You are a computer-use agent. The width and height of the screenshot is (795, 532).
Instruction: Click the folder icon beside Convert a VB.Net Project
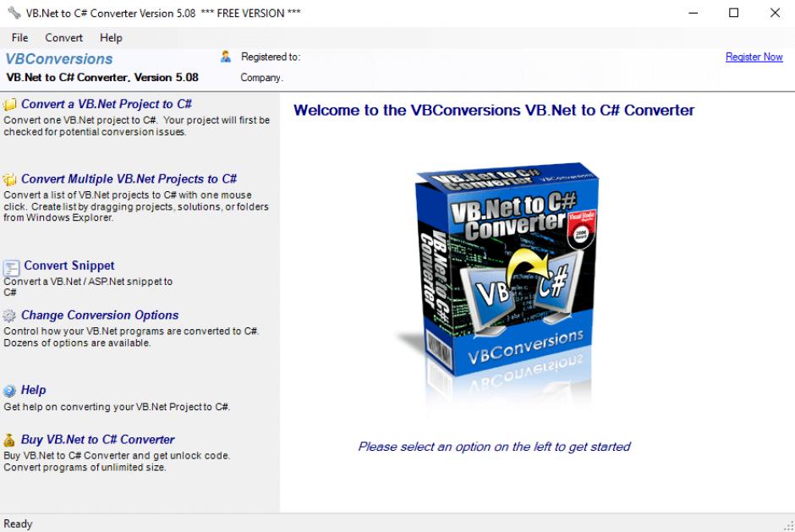click(x=9, y=105)
